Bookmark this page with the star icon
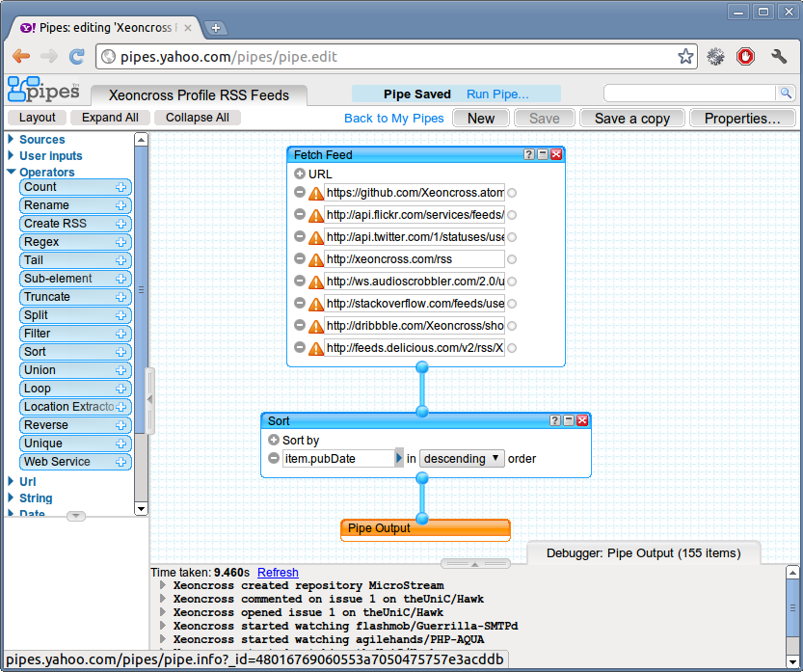803x672 pixels. tap(685, 56)
